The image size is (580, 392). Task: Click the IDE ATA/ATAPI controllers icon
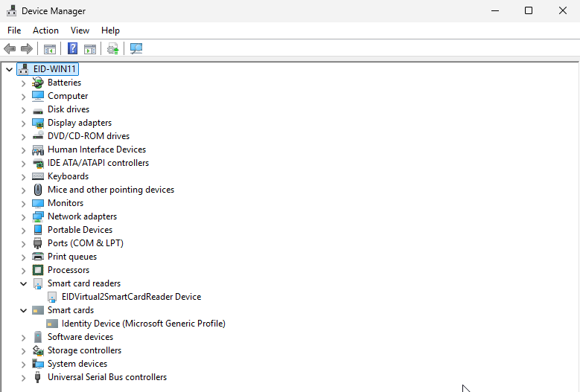coord(38,163)
